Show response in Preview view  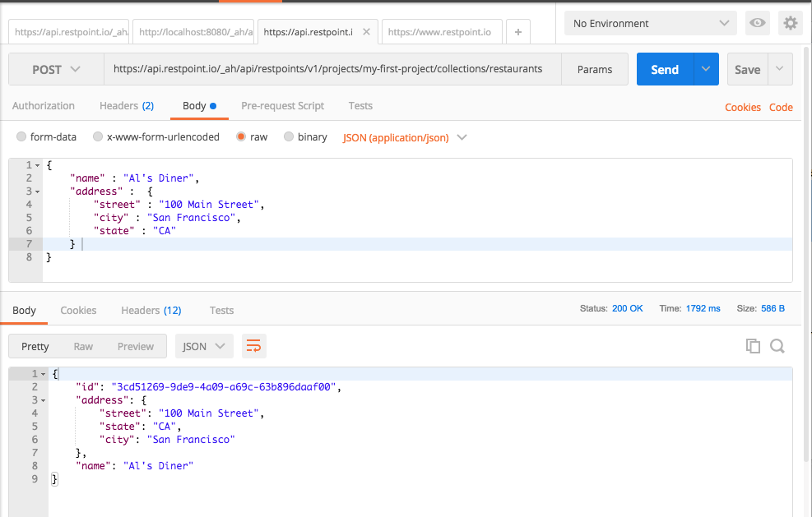coord(136,346)
